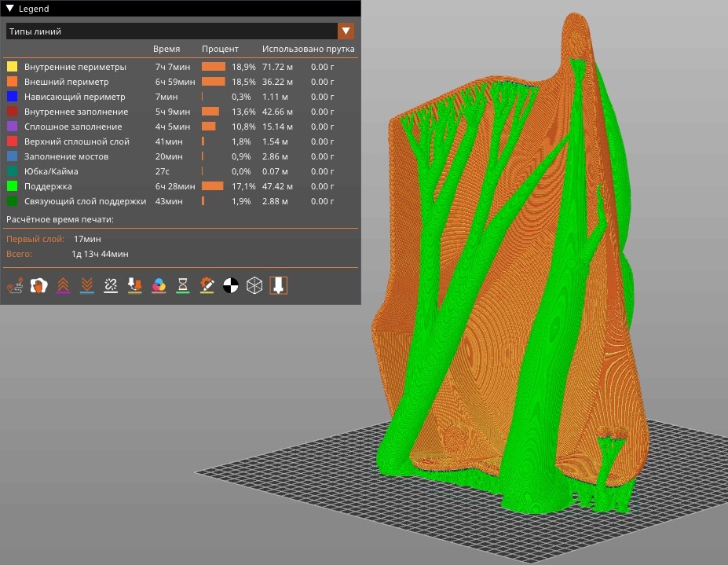728x565 pixels.
Task: Toggle the "Внутреннее заполнение" legend row
Action: click(75, 112)
